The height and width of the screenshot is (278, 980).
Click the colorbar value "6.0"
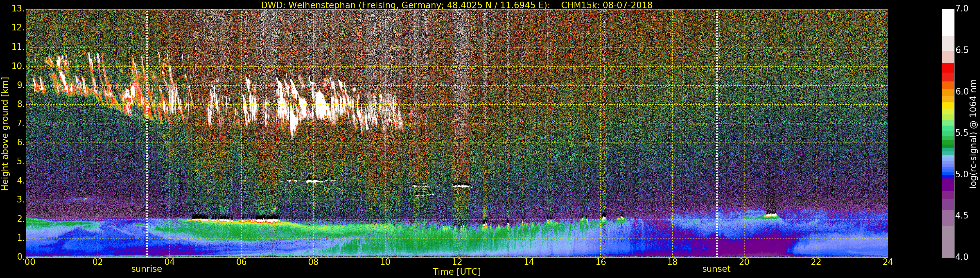[962, 92]
